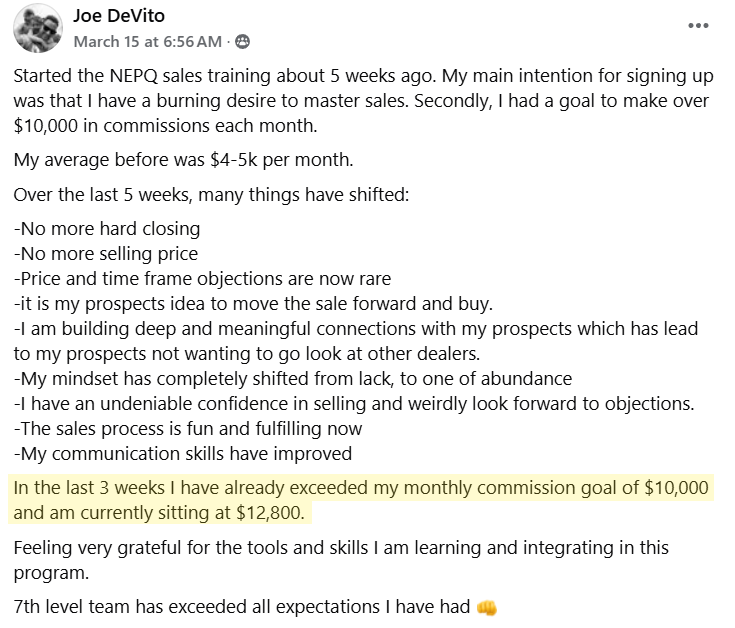Image resolution: width=735 pixels, height=628 pixels.
Task: Open the three-dot post options menu
Action: [700, 25]
